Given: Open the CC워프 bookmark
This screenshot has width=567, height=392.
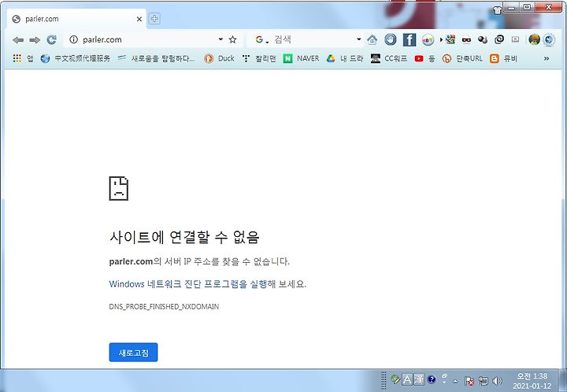Looking at the screenshot, I should 389,58.
